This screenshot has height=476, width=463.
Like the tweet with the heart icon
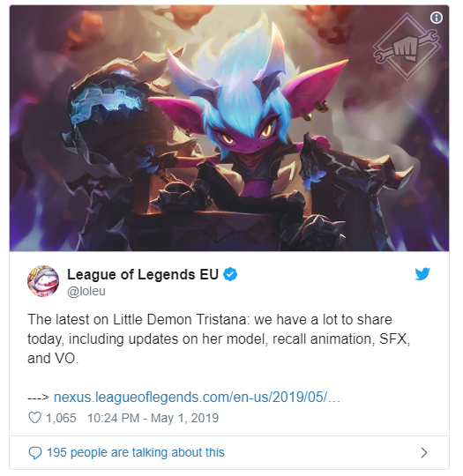point(34,418)
